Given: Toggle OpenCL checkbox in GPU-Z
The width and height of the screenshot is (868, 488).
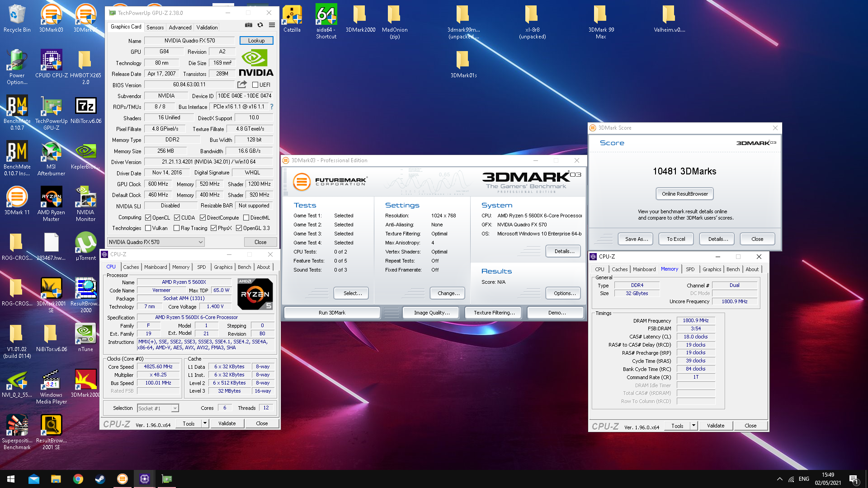Looking at the screenshot, I should [x=148, y=218].
